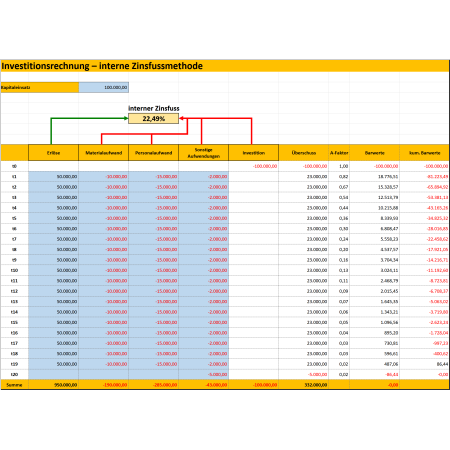450x450 pixels.
Task: Click the title Investitionsrechnung – interne Zinsfussmethode
Action: pyautogui.click(x=102, y=66)
